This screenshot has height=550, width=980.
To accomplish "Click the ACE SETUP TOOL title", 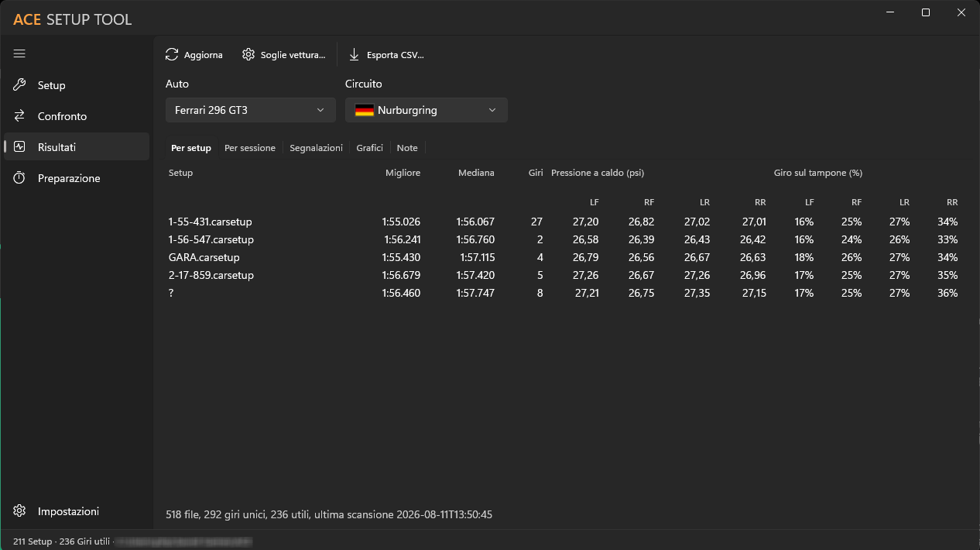I will (73, 19).
